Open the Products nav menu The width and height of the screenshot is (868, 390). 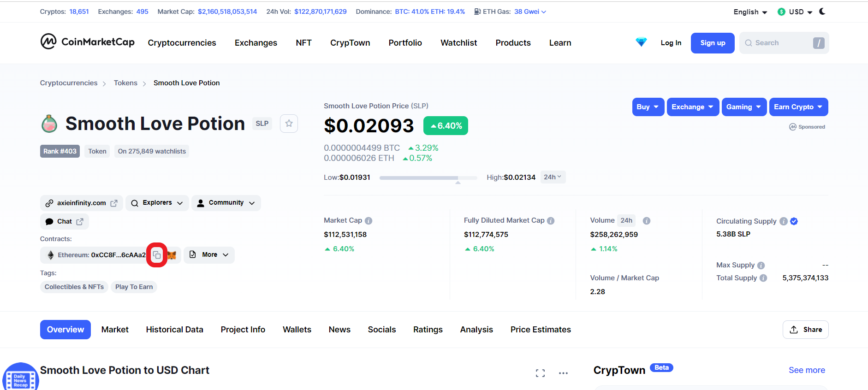513,43
